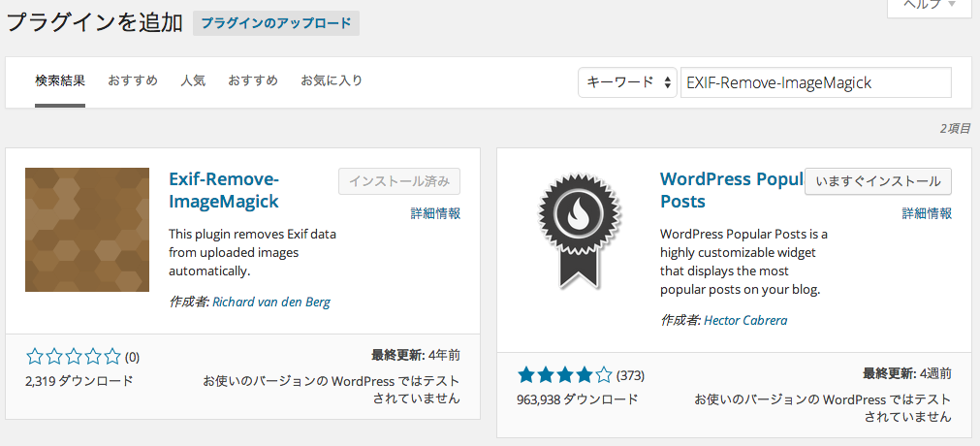This screenshot has width=980, height=446.
Task: Open author link Hector Cabrera
Action: [x=745, y=321]
